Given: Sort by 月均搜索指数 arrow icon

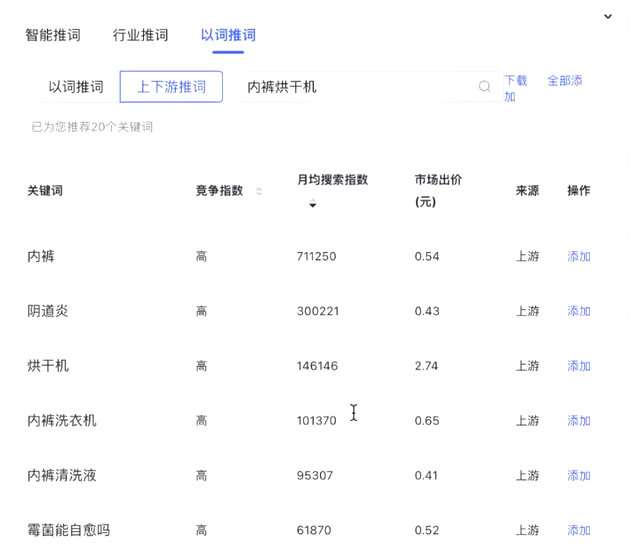Looking at the screenshot, I should point(312,203).
